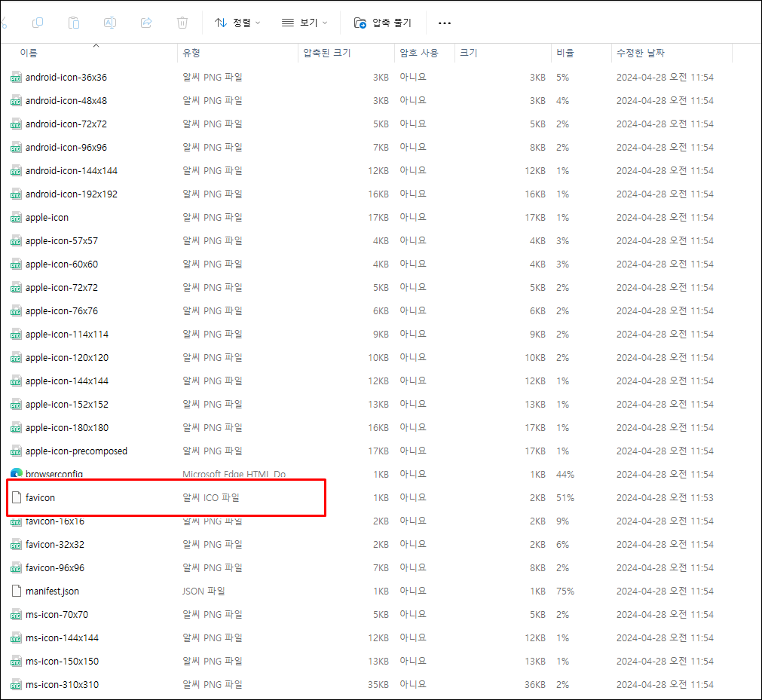Select the android-icon-48x48 file icon
The width and height of the screenshot is (762, 700).
pyautogui.click(x=16, y=100)
